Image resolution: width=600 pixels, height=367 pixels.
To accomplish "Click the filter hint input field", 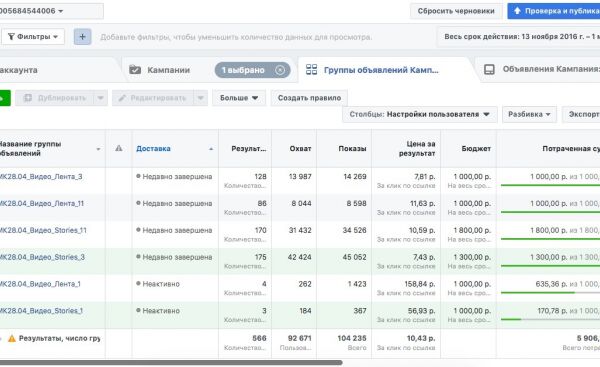I will click(236, 37).
